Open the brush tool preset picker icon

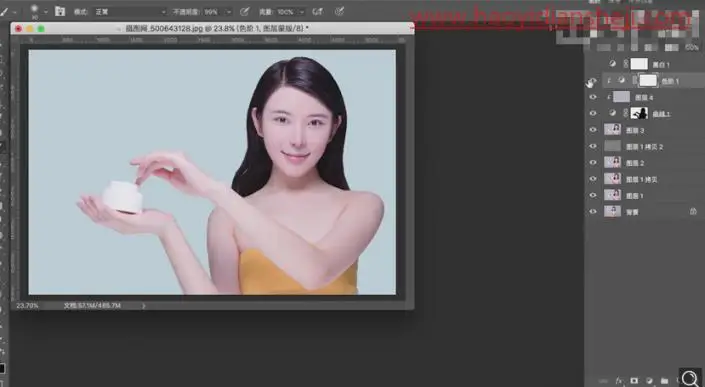tap(4, 12)
